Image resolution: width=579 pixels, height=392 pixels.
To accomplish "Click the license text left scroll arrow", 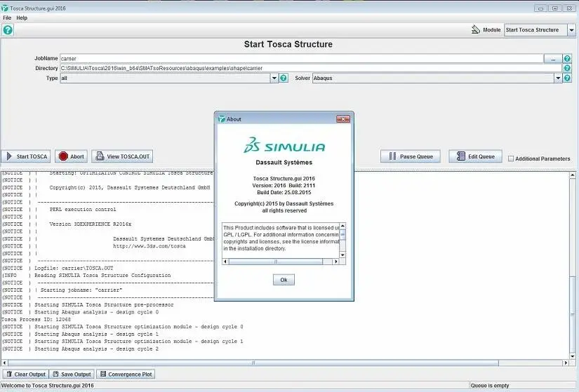I will point(225,262).
